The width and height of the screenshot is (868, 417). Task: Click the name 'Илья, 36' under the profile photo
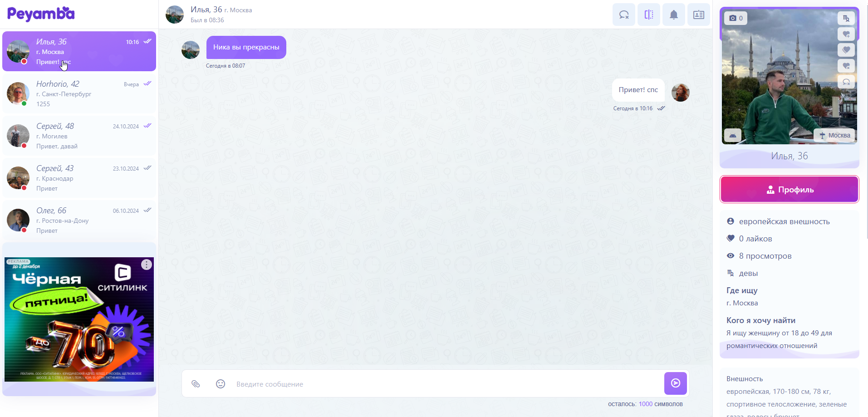pyautogui.click(x=790, y=156)
